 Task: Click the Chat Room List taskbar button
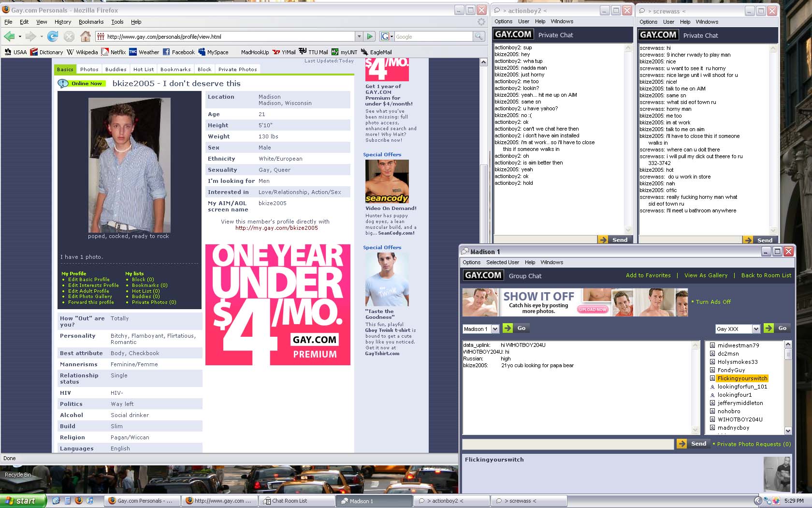tap(297, 501)
